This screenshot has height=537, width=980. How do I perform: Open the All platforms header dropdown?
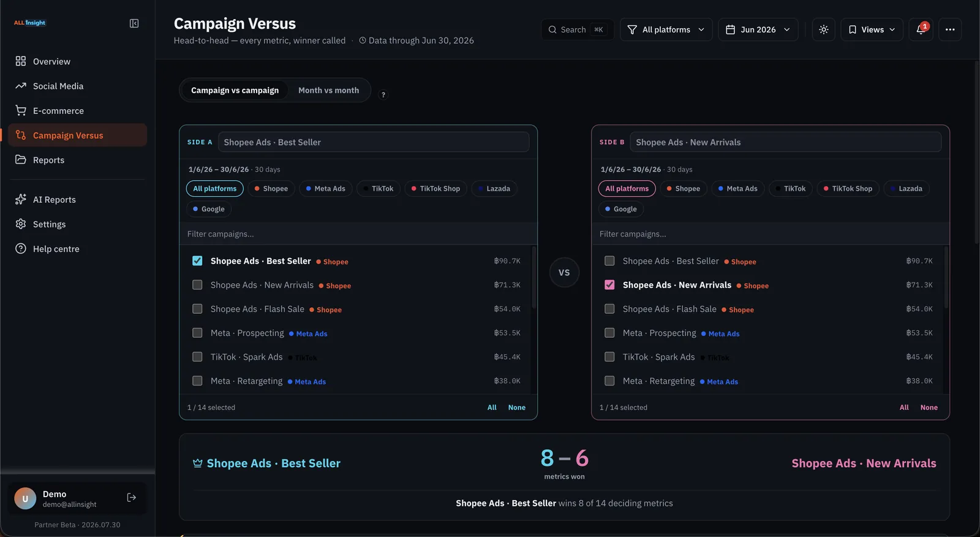(666, 29)
